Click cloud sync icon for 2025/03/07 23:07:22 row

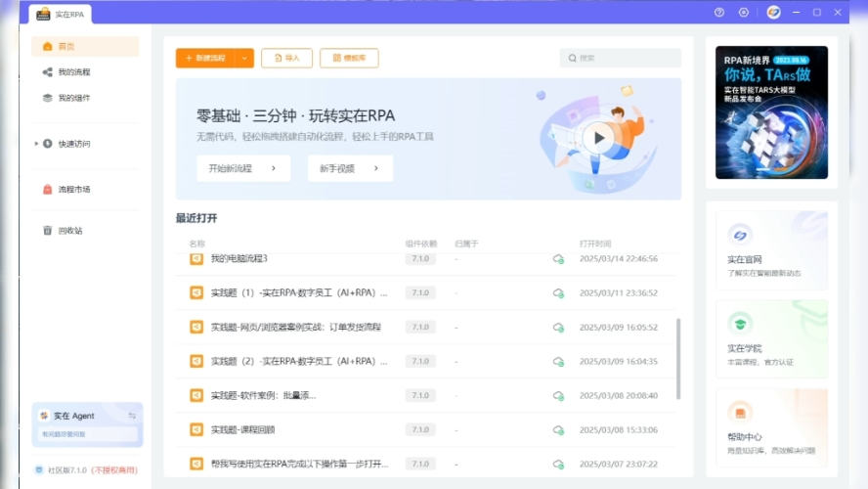(x=558, y=465)
